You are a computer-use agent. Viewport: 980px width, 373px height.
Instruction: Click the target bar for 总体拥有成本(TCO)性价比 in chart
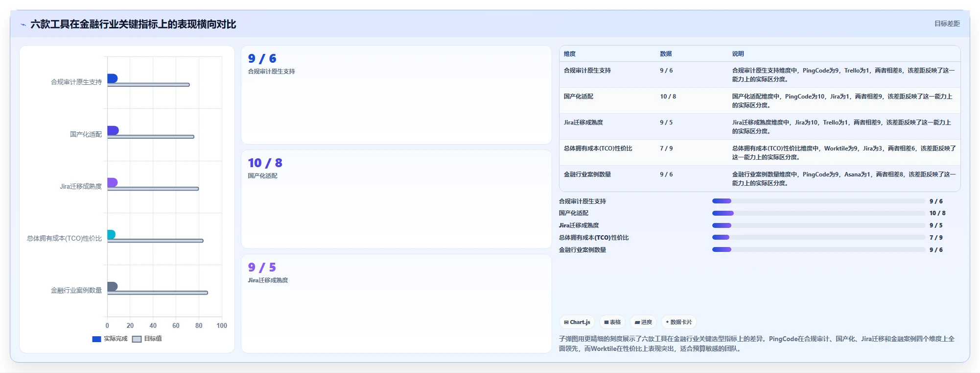155,241
